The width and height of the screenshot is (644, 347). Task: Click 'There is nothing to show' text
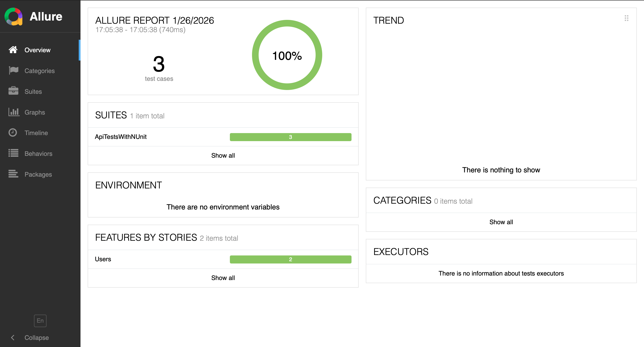click(501, 170)
